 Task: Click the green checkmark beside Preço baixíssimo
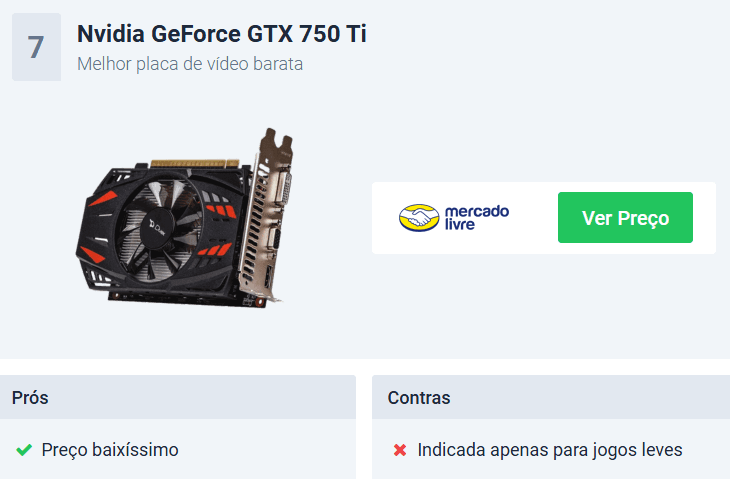24,450
